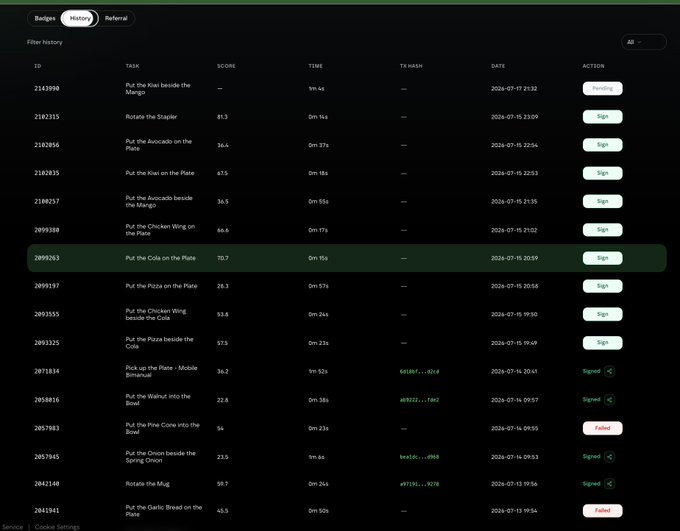Screen dimensions: 680x531
Task: Click the Signed label for task 2071834
Action: pyautogui.click(x=592, y=371)
